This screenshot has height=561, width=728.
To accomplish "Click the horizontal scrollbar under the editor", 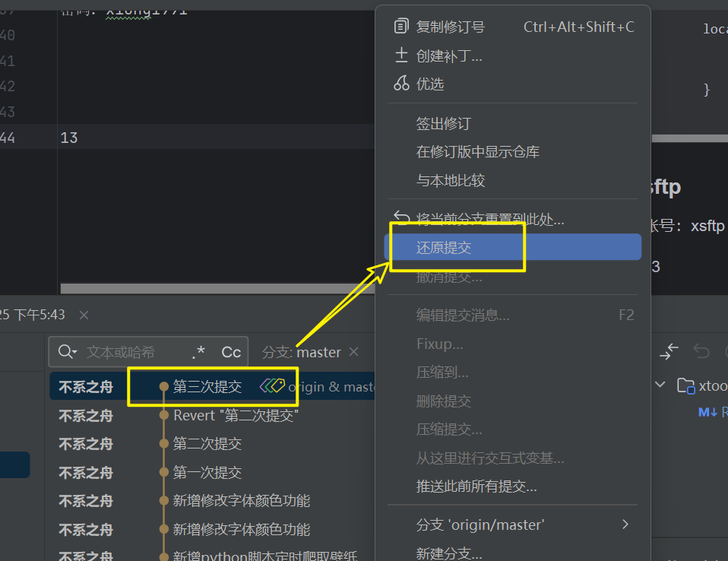I will pyautogui.click(x=217, y=288).
